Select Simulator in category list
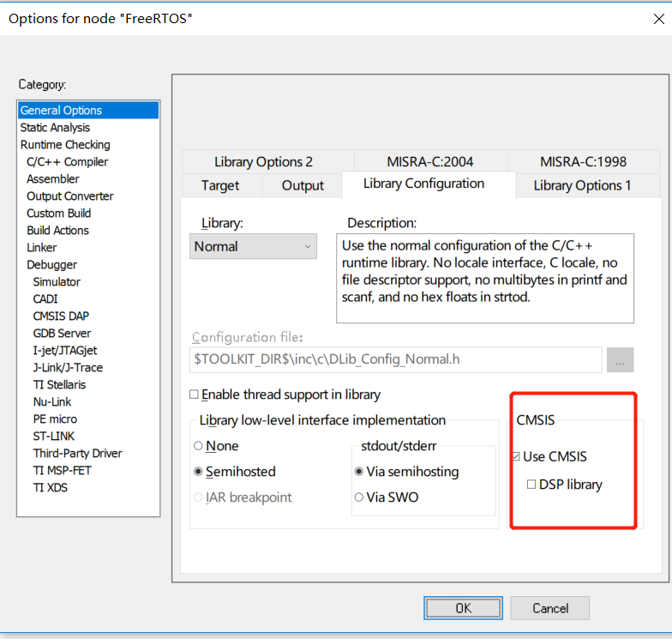The width and height of the screenshot is (672, 639). point(57,281)
